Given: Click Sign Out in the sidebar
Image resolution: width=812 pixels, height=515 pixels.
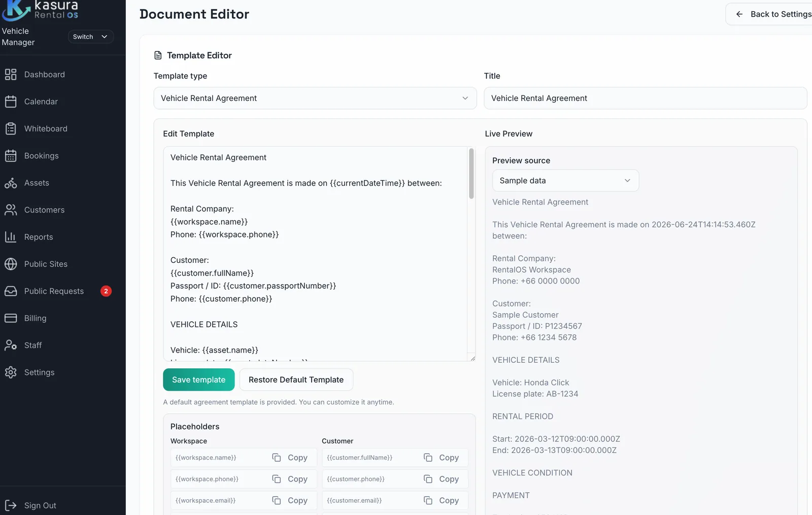Looking at the screenshot, I should 40,505.
